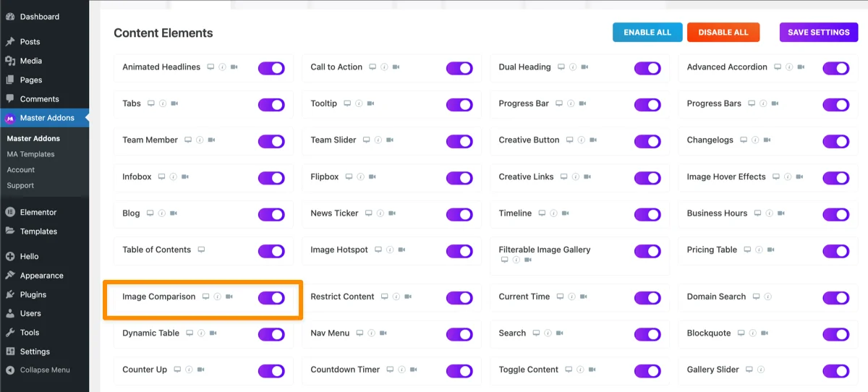Viewport: 868px width, 392px height.
Task: Disable the Search element toggle
Action: (x=647, y=334)
